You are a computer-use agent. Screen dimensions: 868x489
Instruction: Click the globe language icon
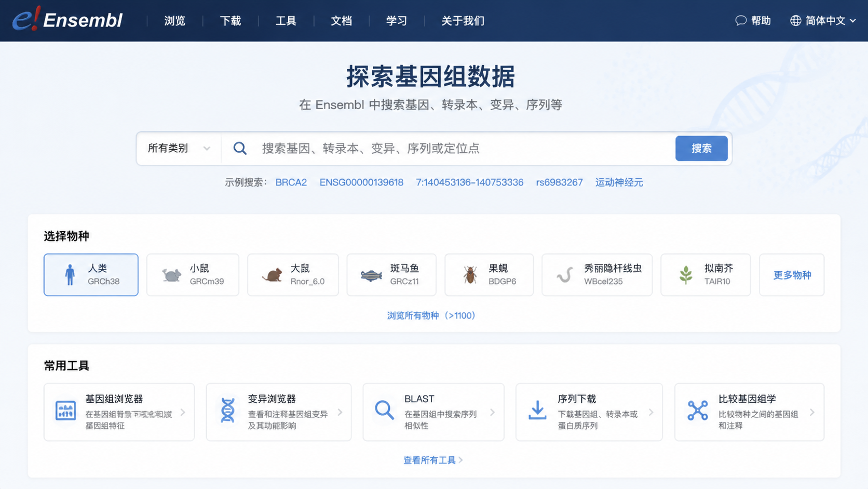pyautogui.click(x=795, y=20)
